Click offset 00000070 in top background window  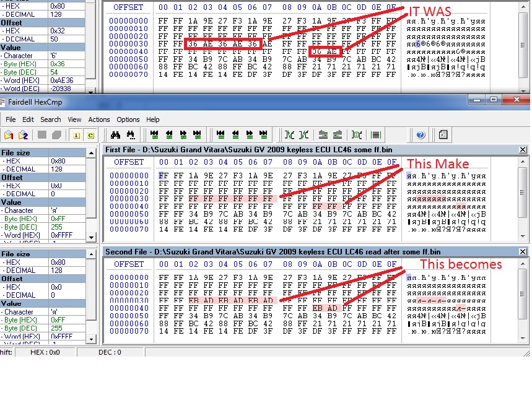[x=129, y=75]
